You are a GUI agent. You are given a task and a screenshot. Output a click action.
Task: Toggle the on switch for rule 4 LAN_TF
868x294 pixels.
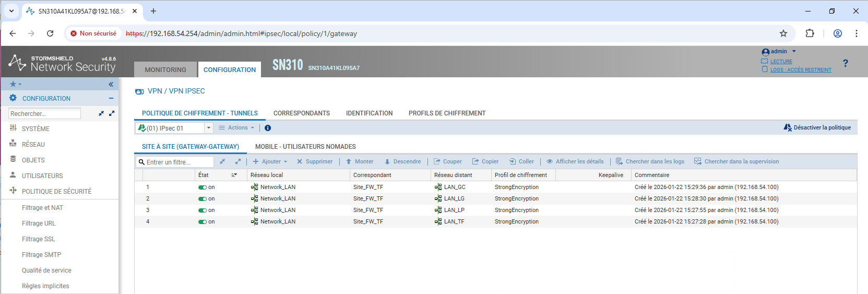click(203, 222)
